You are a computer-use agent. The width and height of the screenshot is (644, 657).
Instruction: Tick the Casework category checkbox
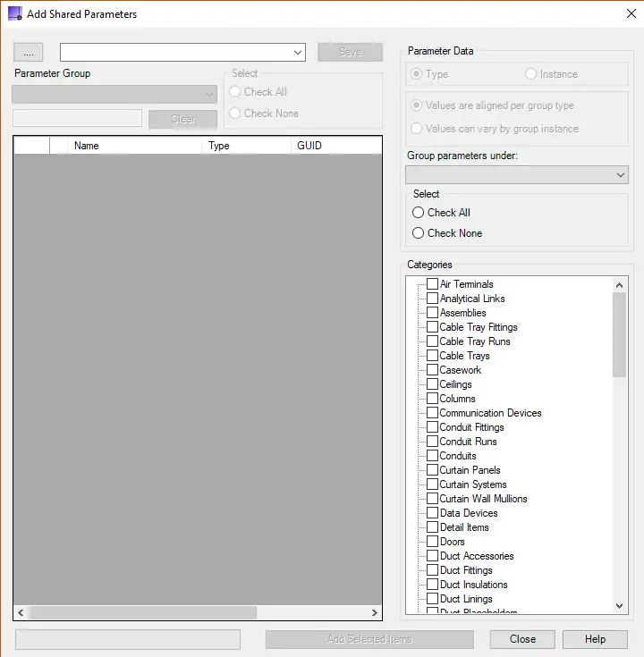coord(432,370)
